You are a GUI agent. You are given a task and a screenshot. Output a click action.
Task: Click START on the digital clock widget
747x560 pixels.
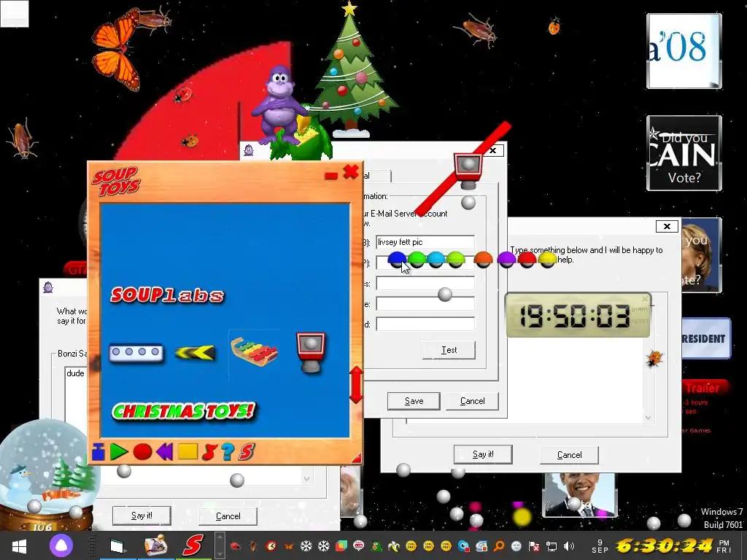[x=639, y=309]
